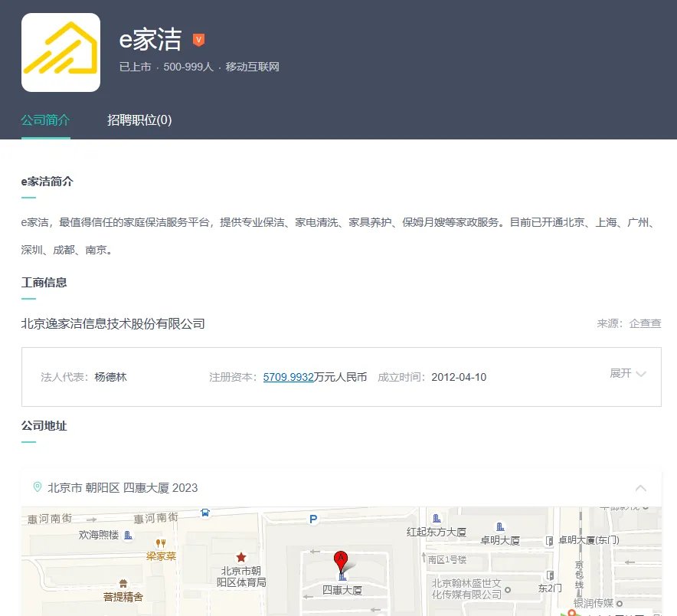Click the e家洁 company name heading

pyautogui.click(x=150, y=39)
